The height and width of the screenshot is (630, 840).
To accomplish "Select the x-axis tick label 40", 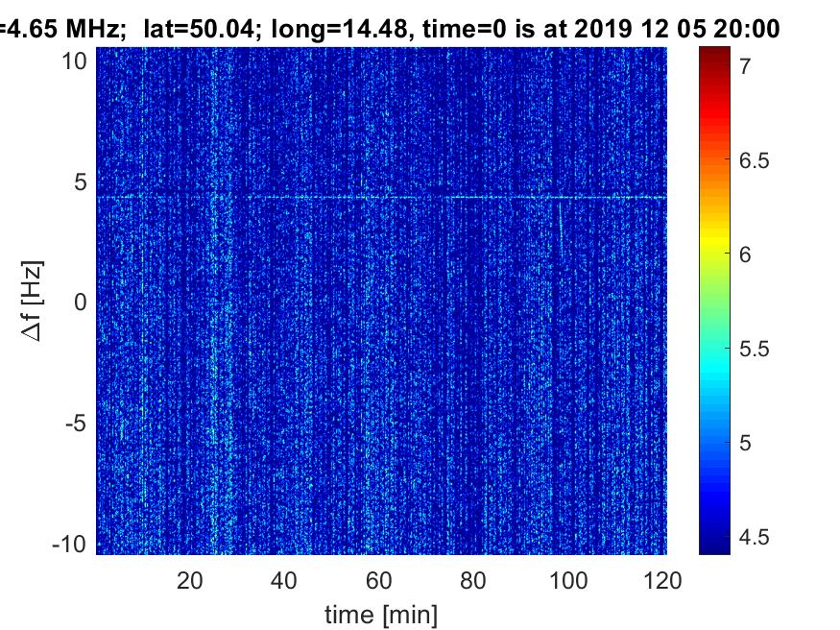I will [x=284, y=580].
